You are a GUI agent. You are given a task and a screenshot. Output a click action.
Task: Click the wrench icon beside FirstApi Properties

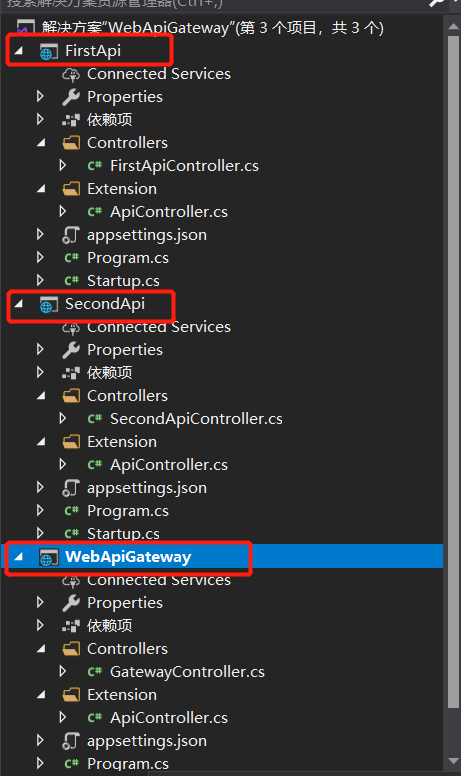point(71,97)
